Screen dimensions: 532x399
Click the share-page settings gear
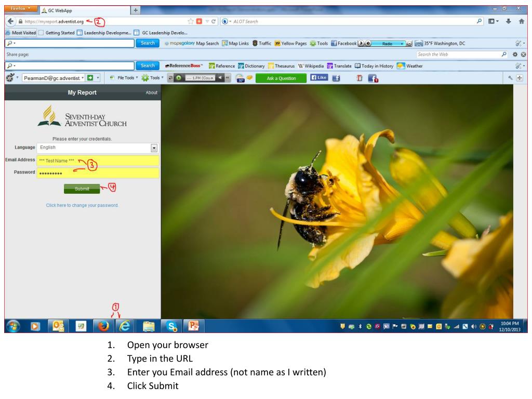pyautogui.click(x=515, y=54)
